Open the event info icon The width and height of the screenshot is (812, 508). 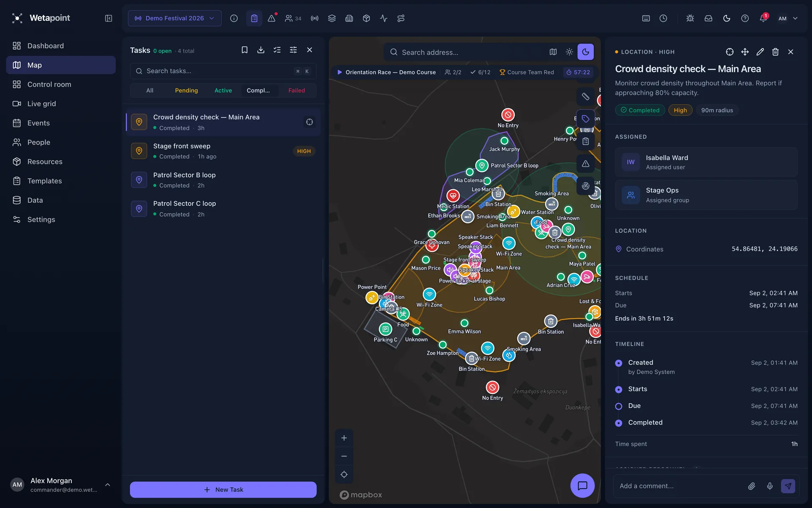point(234,18)
